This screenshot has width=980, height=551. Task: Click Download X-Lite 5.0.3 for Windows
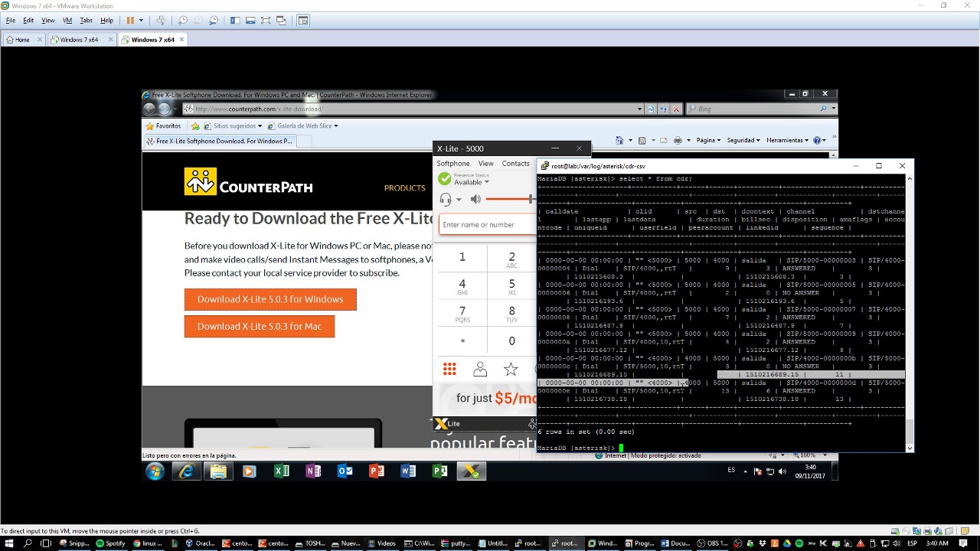pyautogui.click(x=270, y=299)
